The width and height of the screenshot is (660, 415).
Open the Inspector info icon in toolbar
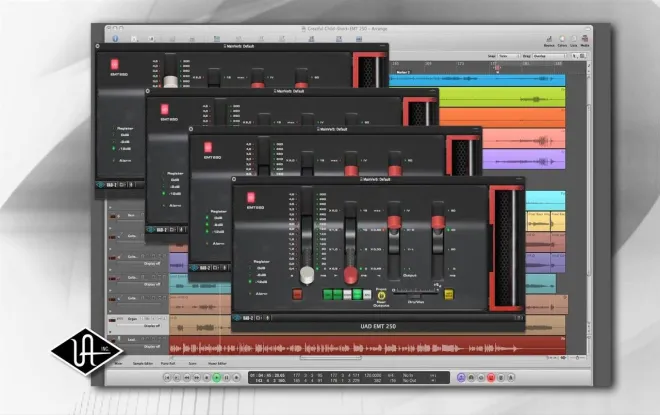115,39
